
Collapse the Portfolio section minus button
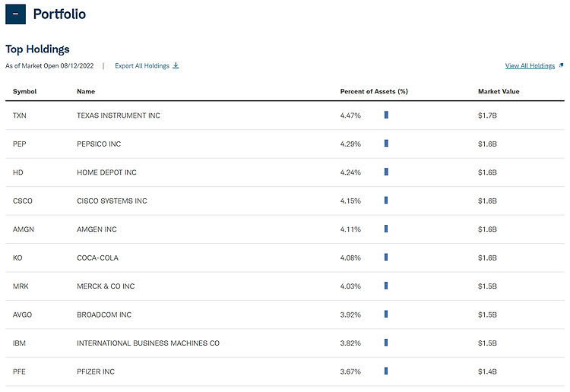pyautogui.click(x=16, y=14)
